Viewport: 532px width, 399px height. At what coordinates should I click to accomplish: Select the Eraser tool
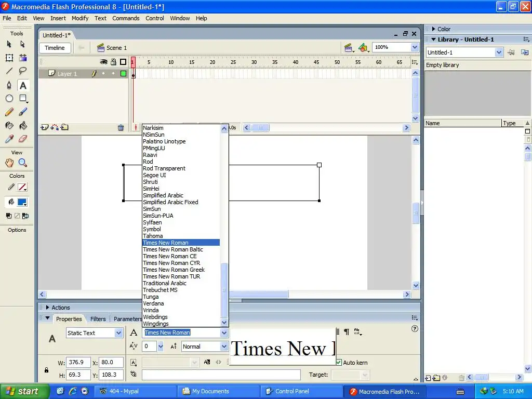click(23, 139)
